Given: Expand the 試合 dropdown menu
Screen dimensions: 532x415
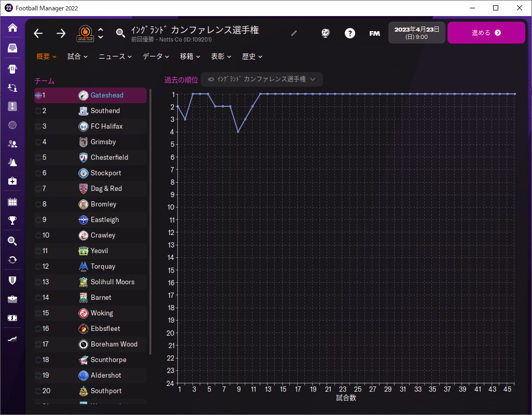Looking at the screenshot, I should (x=77, y=57).
